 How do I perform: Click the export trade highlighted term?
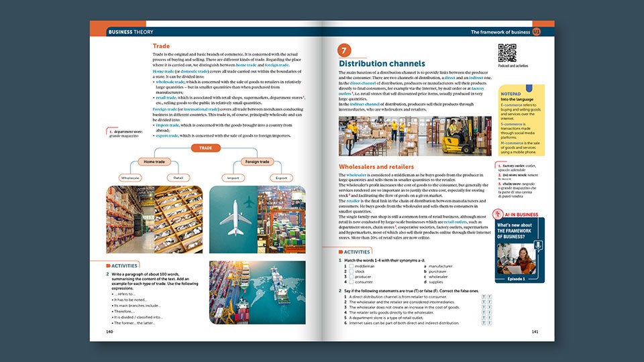point(167,135)
